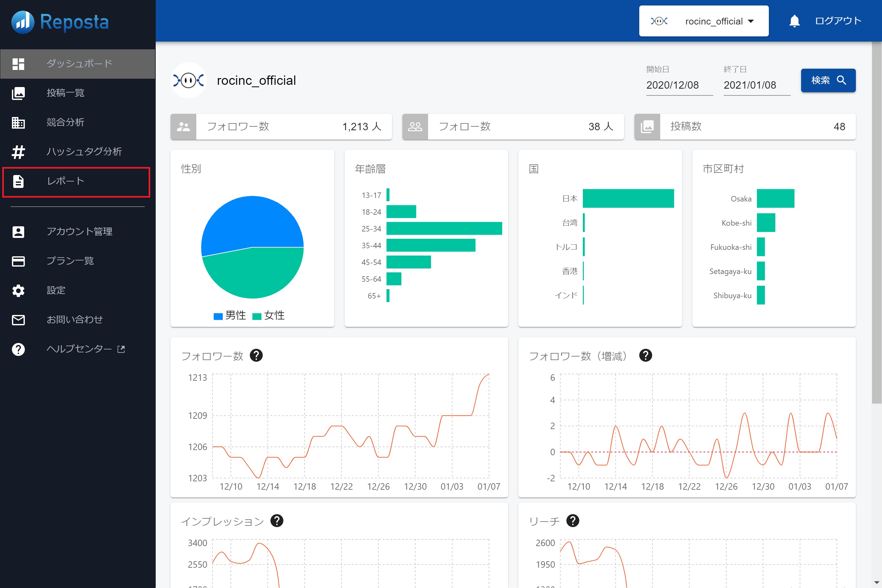Viewport: 882px width, 588px height.
Task: Click the Setagaya-ku label
Action: click(x=730, y=271)
